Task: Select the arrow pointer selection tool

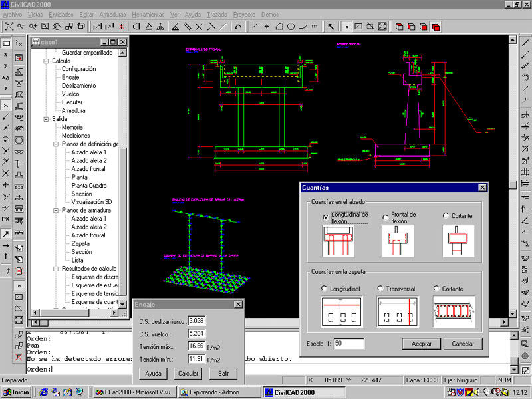Action: click(331, 27)
